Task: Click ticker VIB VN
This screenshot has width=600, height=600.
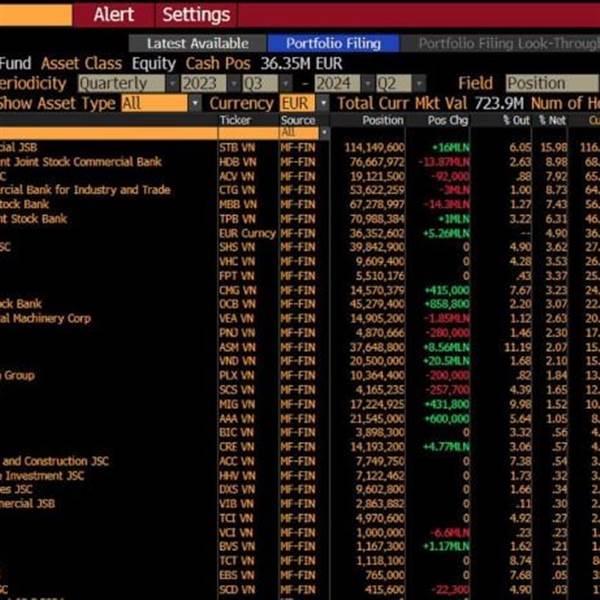Action: click(237, 504)
